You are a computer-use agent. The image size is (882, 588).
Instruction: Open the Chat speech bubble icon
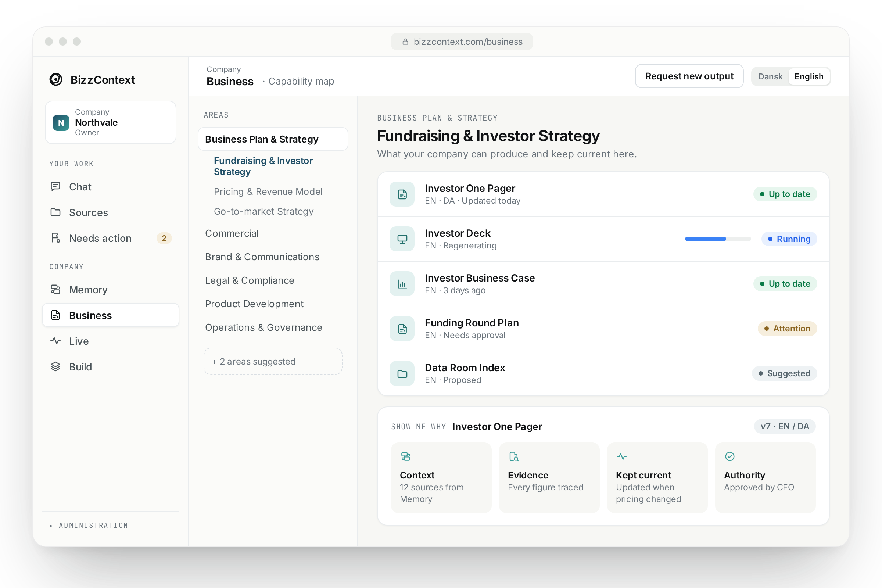click(55, 186)
